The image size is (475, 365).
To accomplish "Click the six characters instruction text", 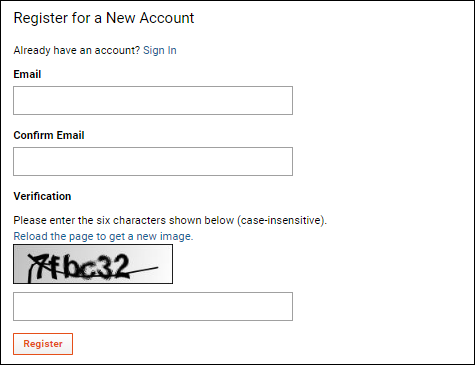I will [170, 220].
